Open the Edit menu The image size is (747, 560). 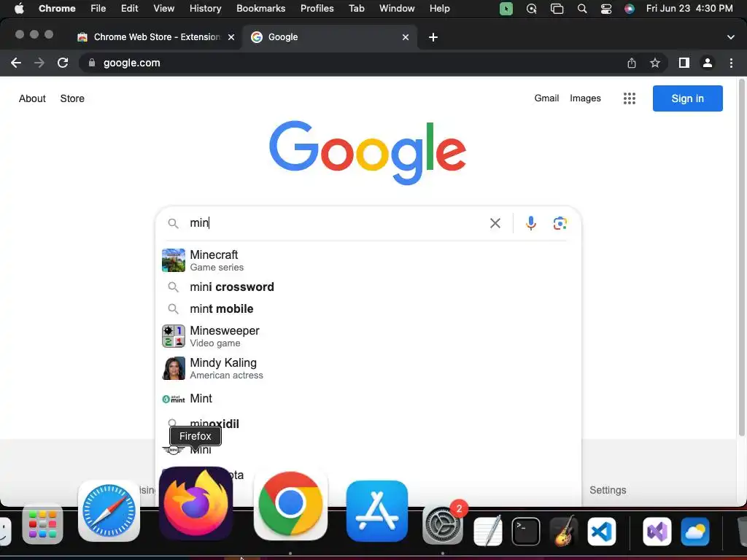tap(129, 9)
